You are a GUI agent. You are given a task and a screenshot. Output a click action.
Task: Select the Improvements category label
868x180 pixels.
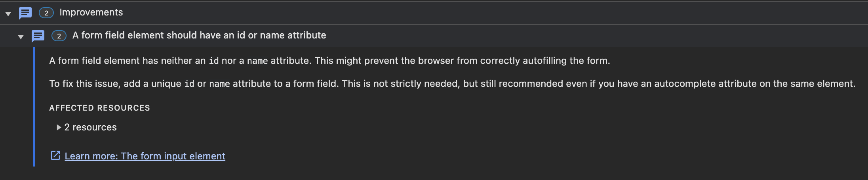91,12
